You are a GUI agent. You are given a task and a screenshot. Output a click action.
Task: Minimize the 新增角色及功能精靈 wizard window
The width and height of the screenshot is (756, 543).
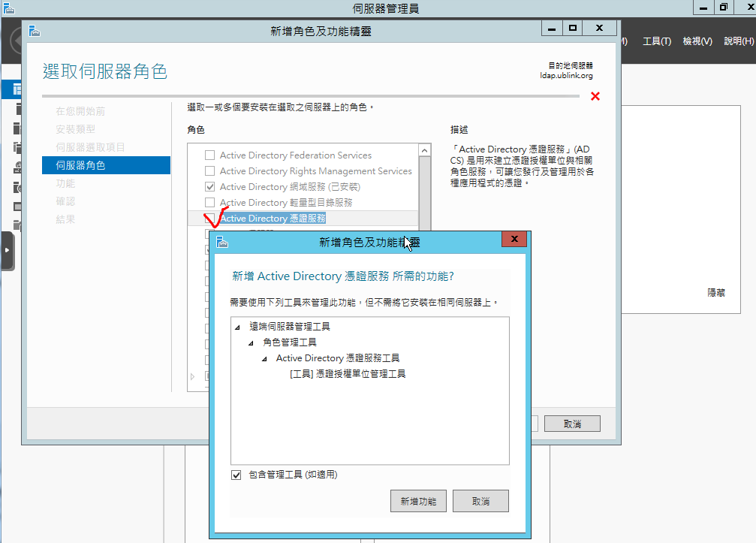tap(552, 28)
